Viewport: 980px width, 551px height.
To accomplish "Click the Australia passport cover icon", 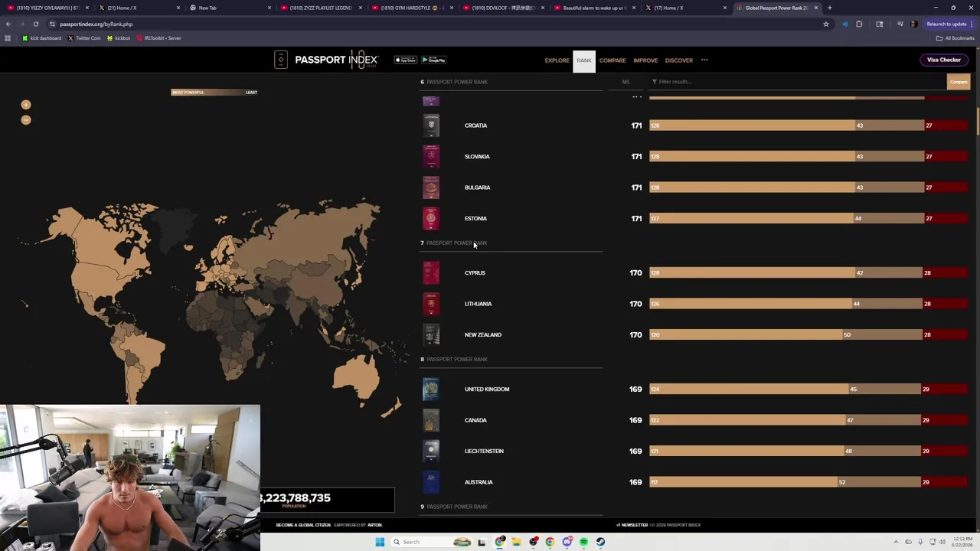I will pos(431,482).
